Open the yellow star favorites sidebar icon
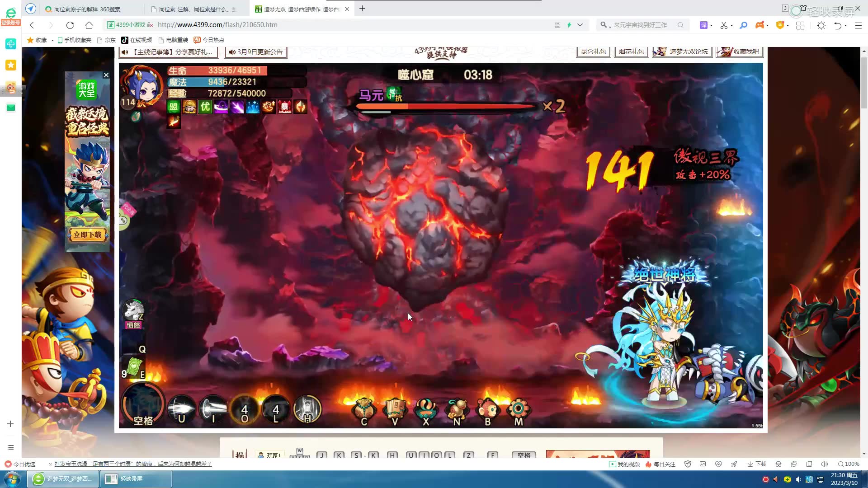The height and width of the screenshot is (488, 868). (11, 65)
